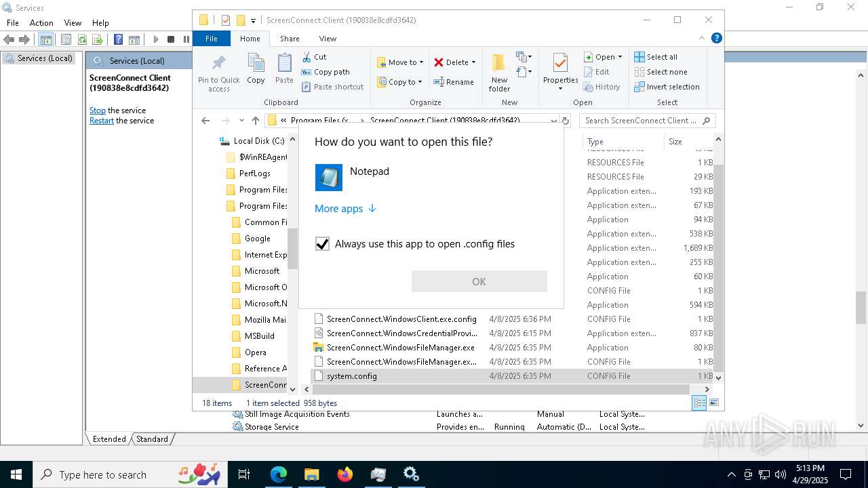Click Select none in the ribbon
Viewport: 868px width, 488px height.
(660, 72)
